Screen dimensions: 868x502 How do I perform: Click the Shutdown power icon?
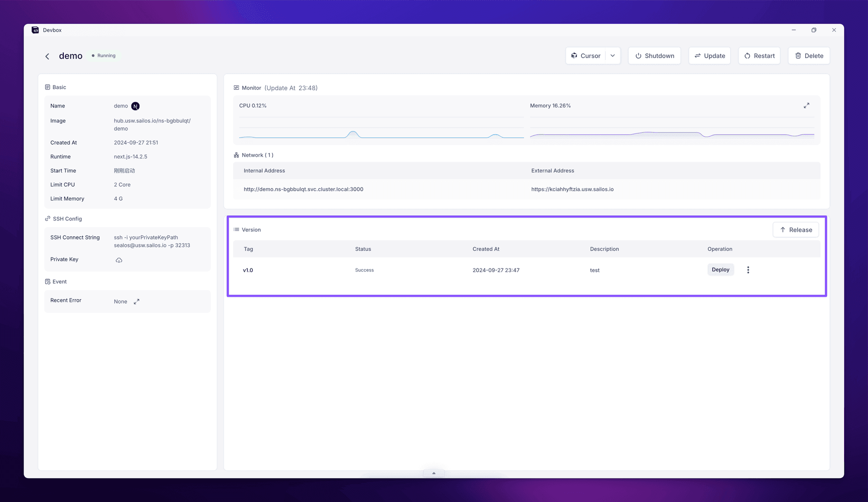638,56
